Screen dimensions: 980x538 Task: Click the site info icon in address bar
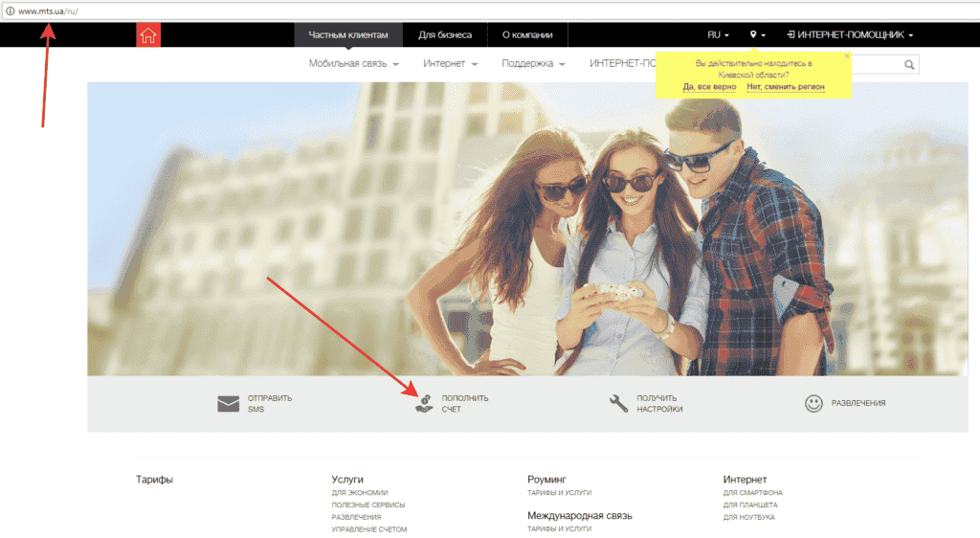pyautogui.click(x=10, y=11)
